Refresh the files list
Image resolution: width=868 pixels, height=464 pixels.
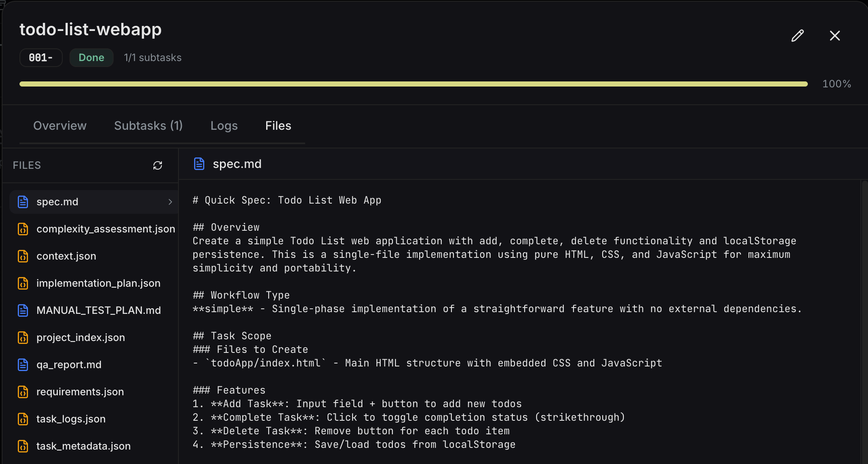(x=158, y=165)
